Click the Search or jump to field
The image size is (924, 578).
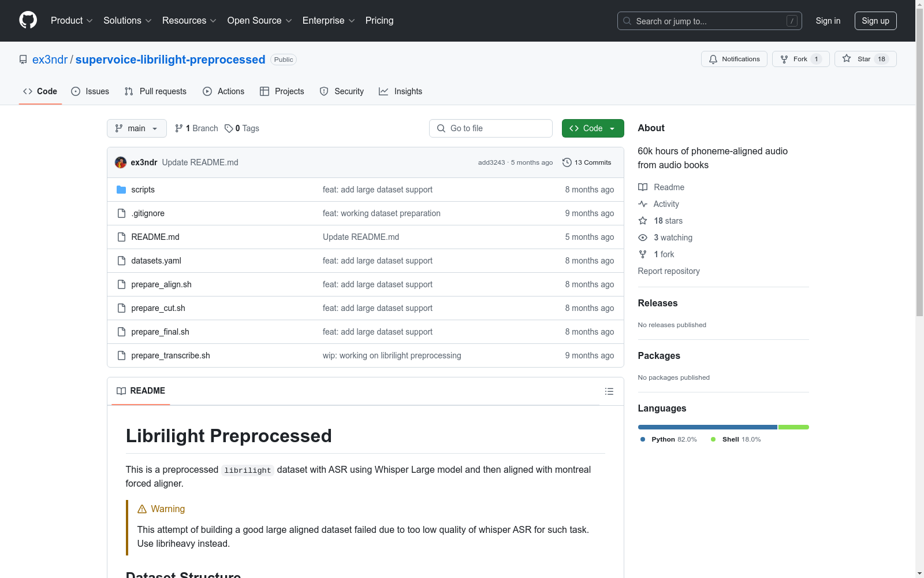click(x=710, y=21)
